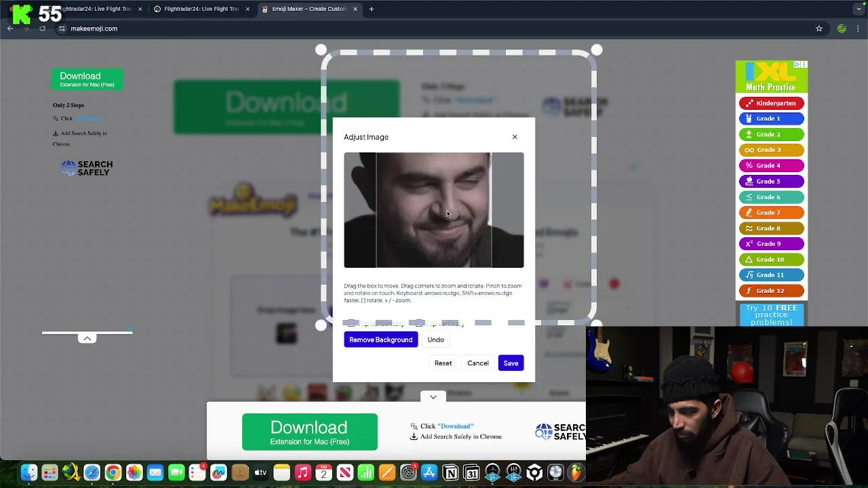Viewport: 868px width, 488px height.
Task: Click the bottom banner Download Extension button
Action: tap(310, 432)
